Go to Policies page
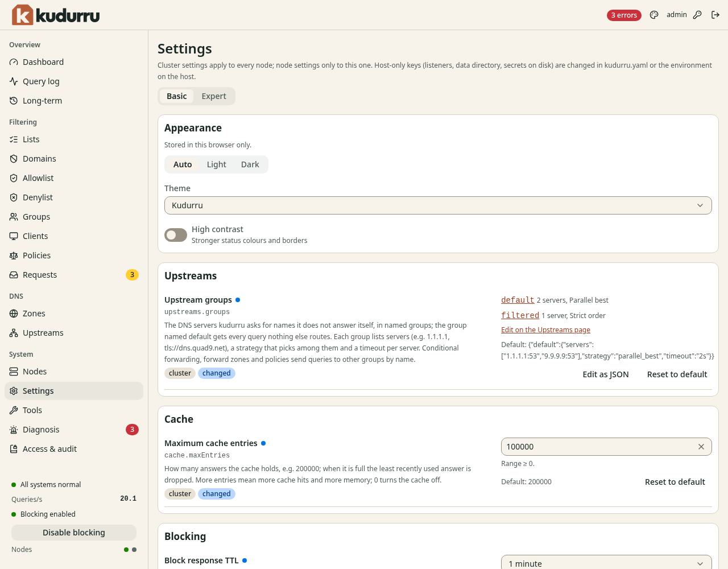This screenshot has height=569, width=728. coord(74,255)
